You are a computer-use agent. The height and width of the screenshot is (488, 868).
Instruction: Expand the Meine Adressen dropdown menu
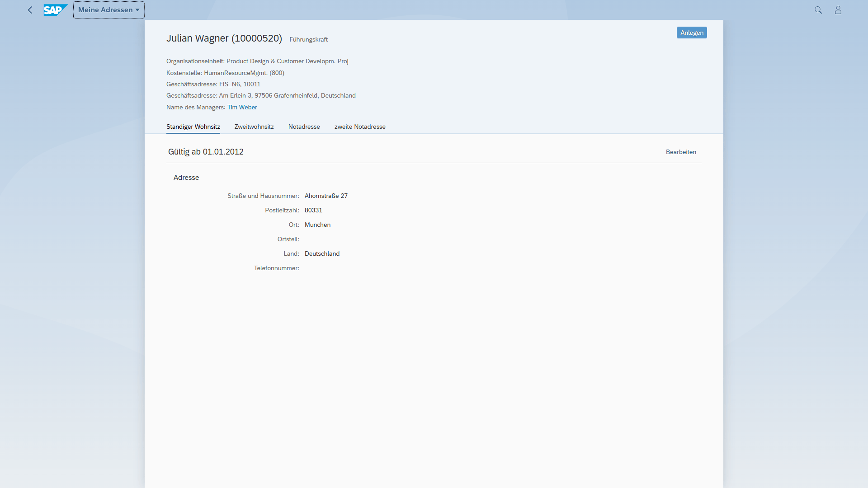109,10
